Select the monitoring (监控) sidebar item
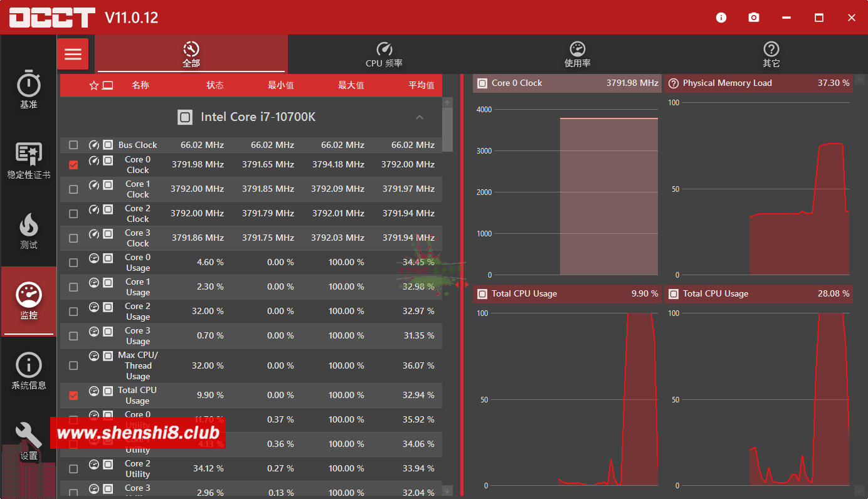Image resolution: width=868 pixels, height=499 pixels. point(29,301)
